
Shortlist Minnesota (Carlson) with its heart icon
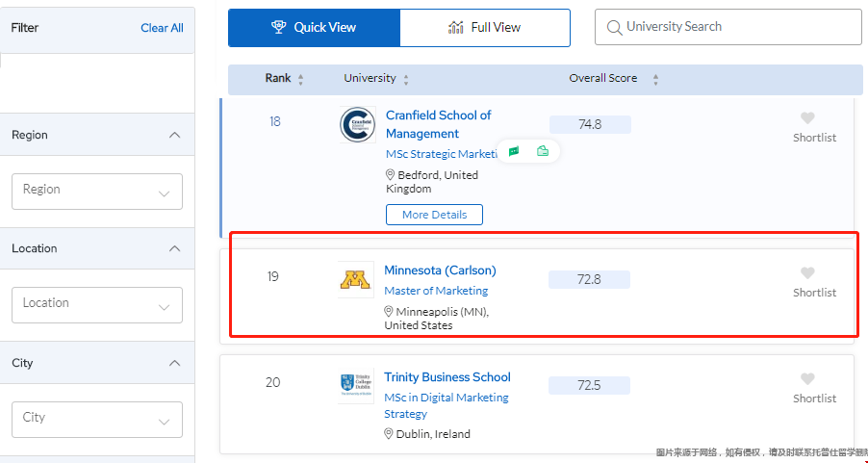click(807, 273)
